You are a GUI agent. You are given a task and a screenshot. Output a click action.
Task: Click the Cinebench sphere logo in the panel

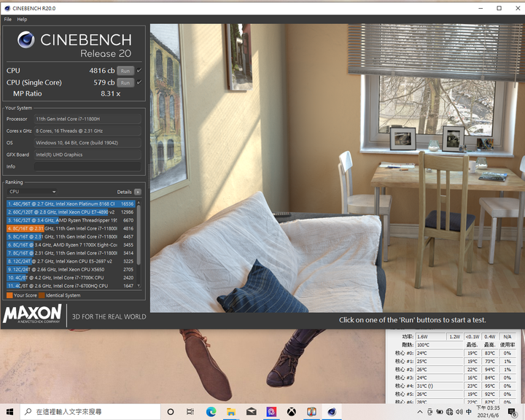26,39
